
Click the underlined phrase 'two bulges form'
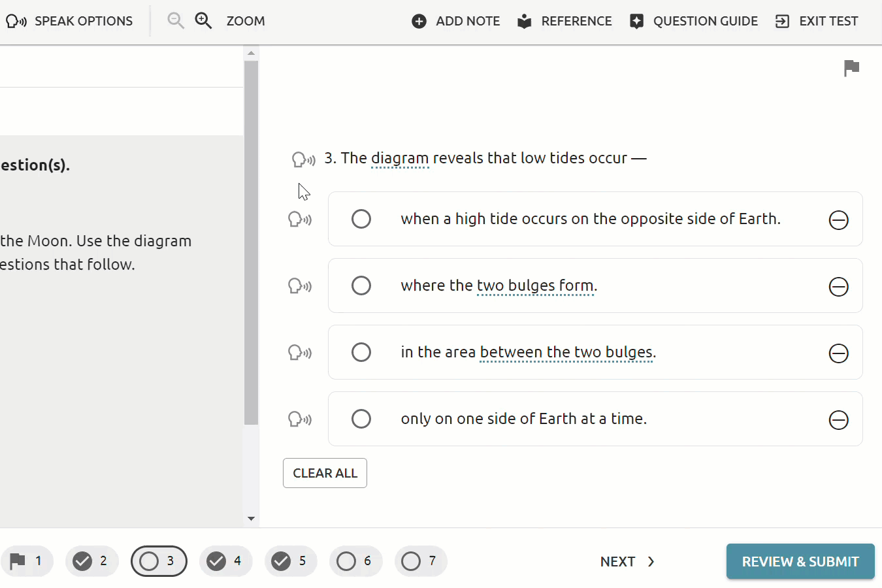[x=535, y=286]
